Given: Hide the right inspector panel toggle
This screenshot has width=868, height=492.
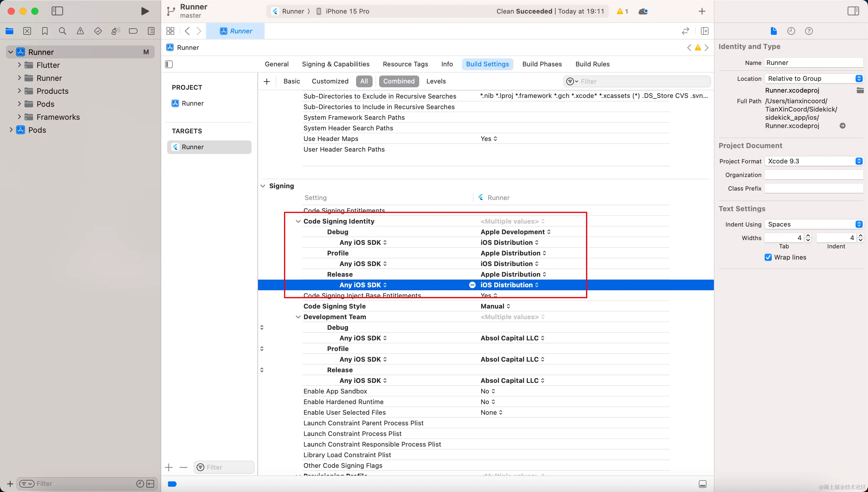Looking at the screenshot, I should pyautogui.click(x=853, y=11).
